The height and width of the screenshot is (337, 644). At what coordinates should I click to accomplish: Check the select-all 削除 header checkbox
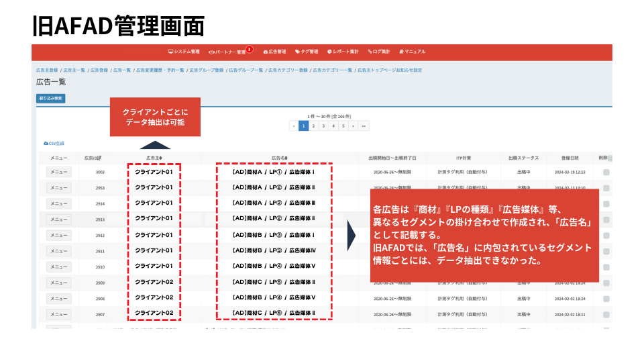tap(609, 158)
